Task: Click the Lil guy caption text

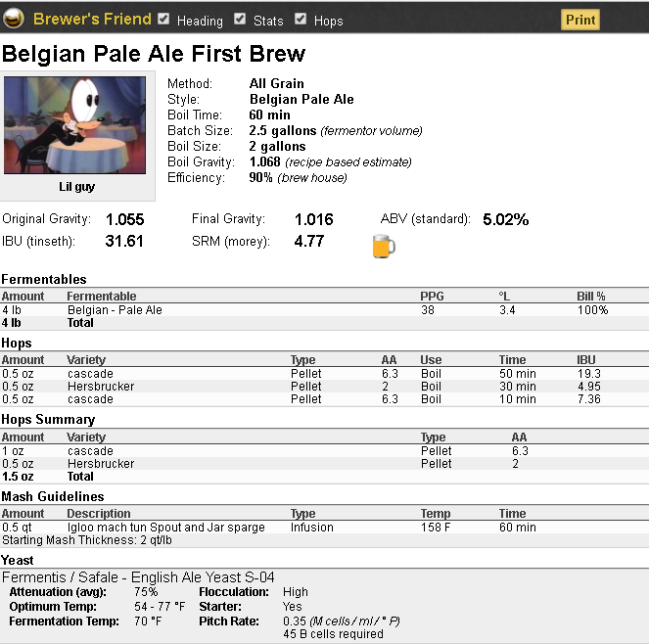Action: (x=76, y=187)
